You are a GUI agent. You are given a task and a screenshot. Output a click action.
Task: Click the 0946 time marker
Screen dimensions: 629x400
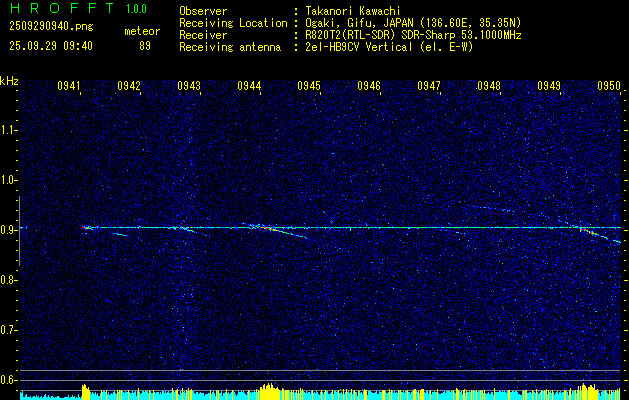coord(369,85)
